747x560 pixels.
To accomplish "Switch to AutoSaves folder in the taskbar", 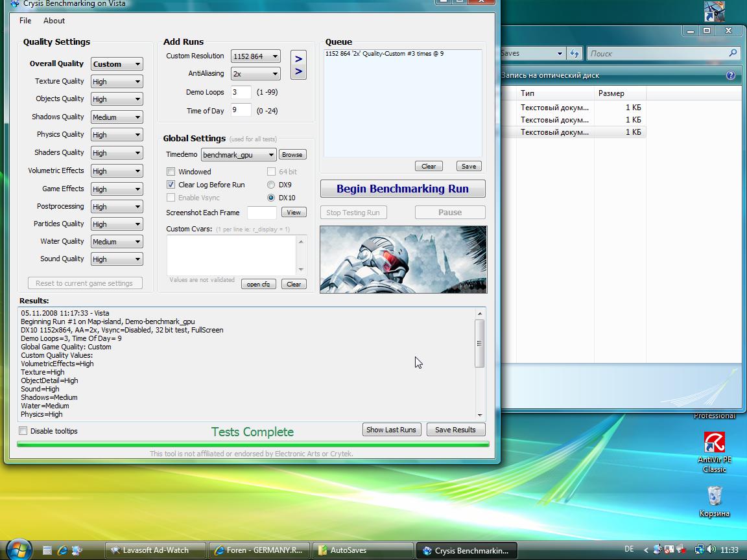I will coord(362,550).
